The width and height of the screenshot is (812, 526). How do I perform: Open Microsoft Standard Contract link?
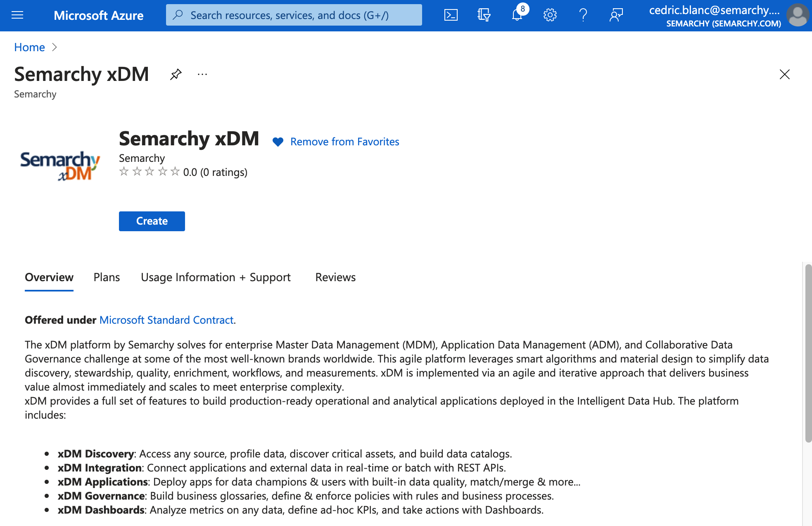(x=166, y=320)
